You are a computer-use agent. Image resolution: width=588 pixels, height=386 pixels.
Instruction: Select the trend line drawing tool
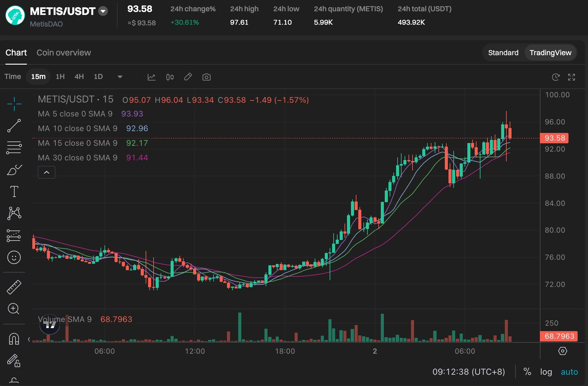click(x=14, y=126)
